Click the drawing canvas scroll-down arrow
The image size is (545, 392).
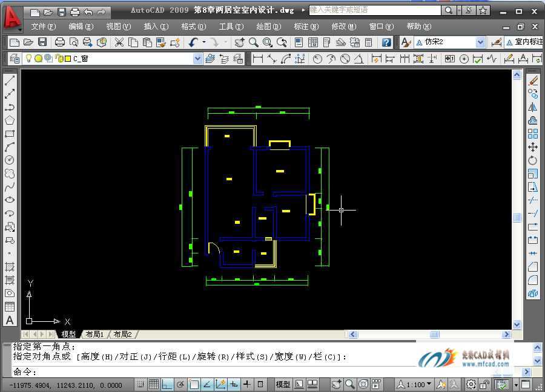tap(517, 324)
